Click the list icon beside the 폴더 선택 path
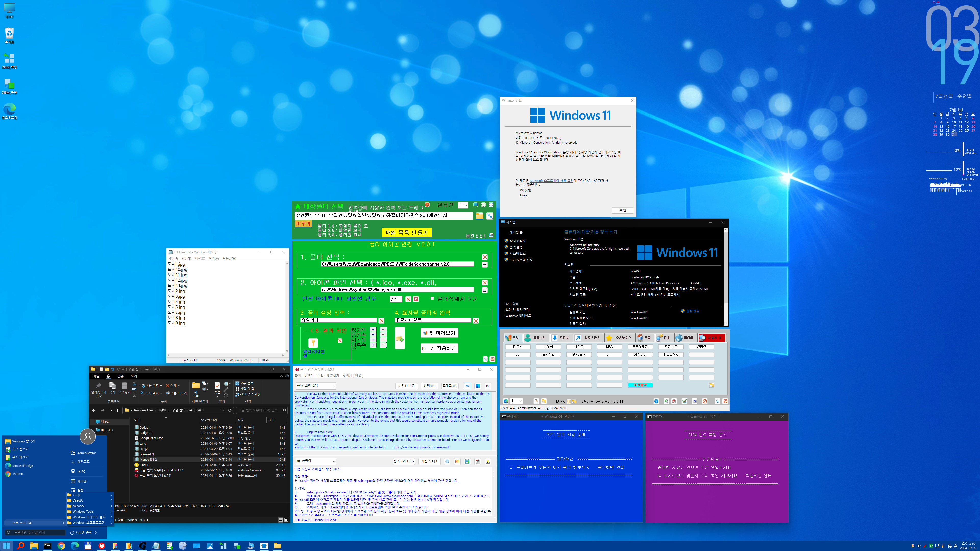This screenshot has width=980, height=551. tap(485, 265)
